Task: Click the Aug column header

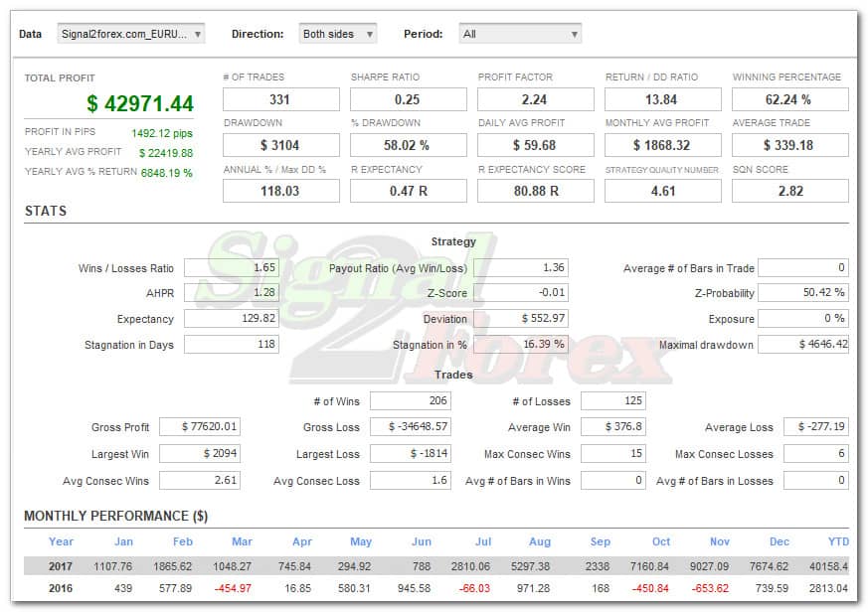Action: pos(540,541)
